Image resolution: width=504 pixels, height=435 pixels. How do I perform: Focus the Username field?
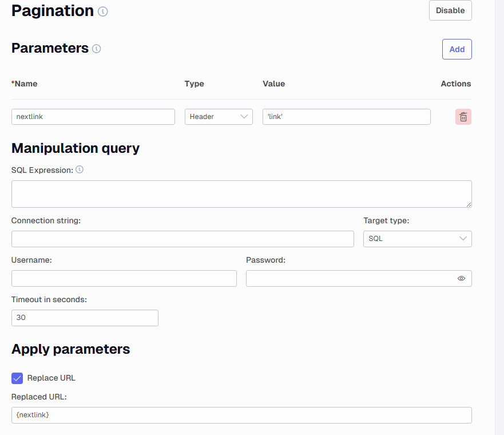click(124, 278)
